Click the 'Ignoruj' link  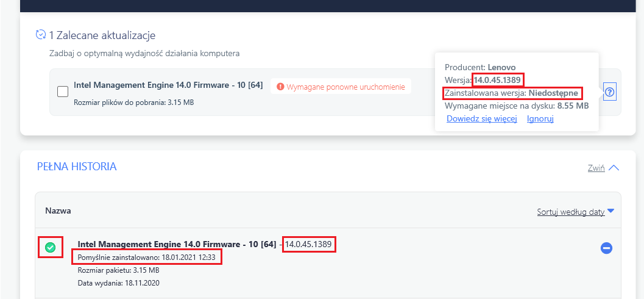[x=540, y=119]
